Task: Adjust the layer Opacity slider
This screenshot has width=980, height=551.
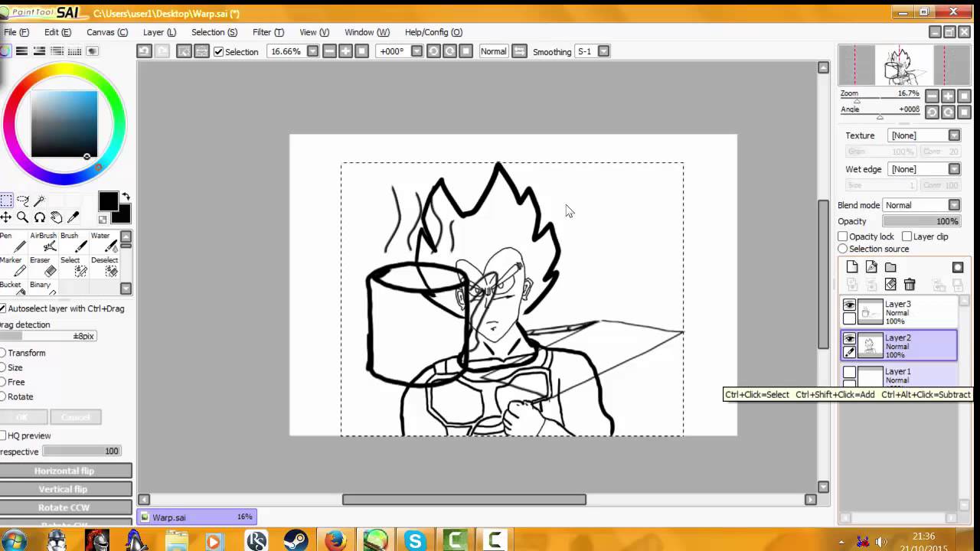Action: click(x=921, y=221)
